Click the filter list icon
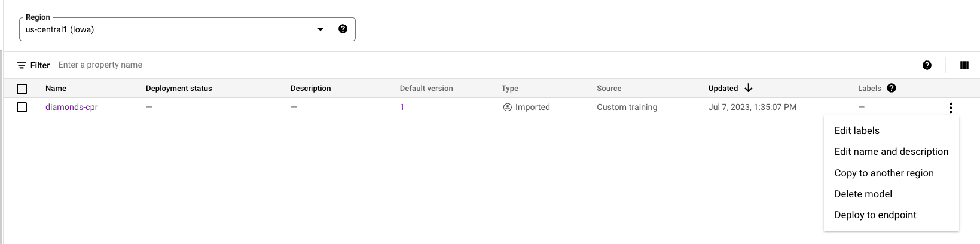980x244 pixels. click(22, 65)
